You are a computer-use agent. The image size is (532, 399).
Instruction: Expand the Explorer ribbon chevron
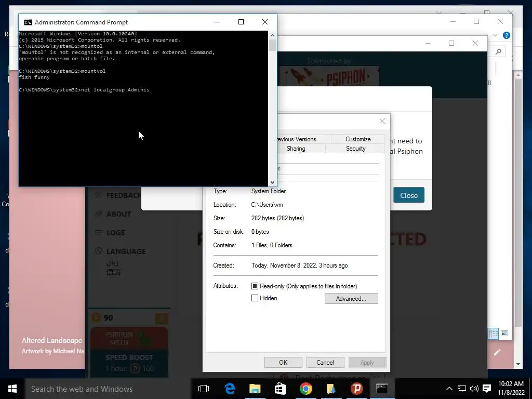(495, 35)
